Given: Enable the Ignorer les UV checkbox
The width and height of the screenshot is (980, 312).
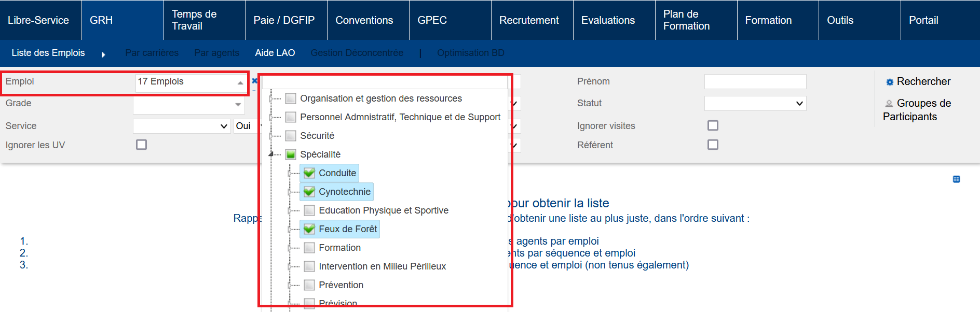Looking at the screenshot, I should [141, 145].
